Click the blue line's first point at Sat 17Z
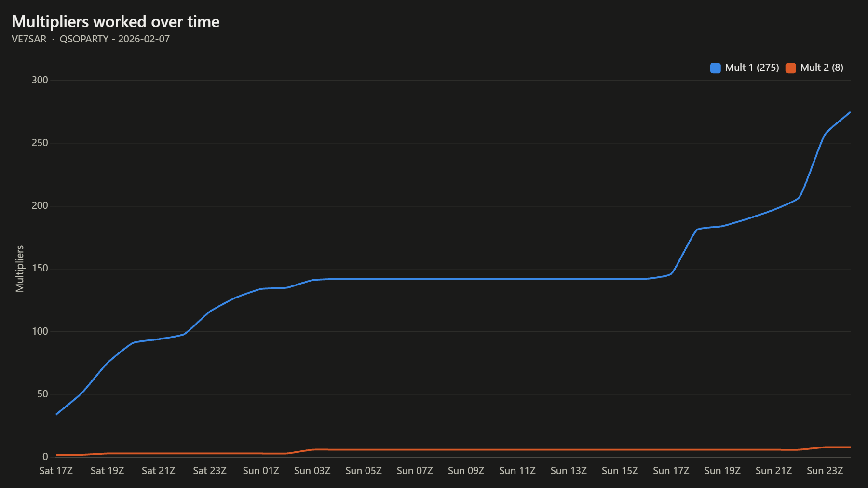The image size is (868, 488). 56,414
